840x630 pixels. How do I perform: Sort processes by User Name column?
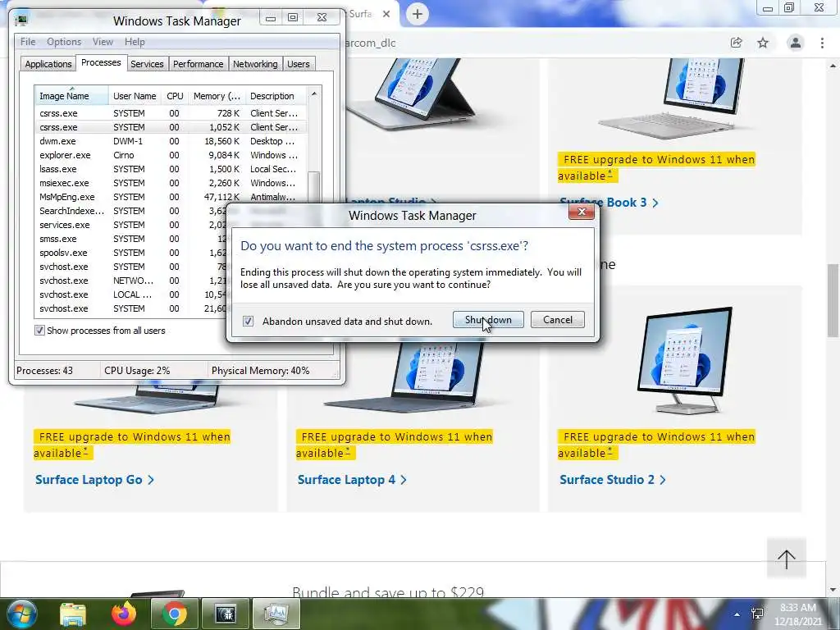click(135, 96)
